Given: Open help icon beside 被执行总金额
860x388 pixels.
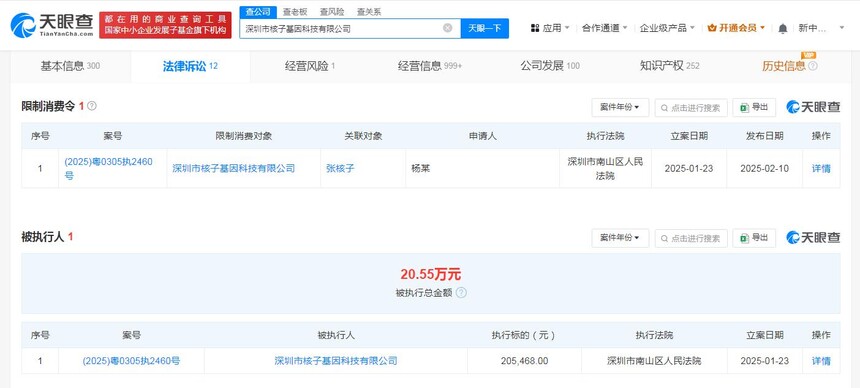Looking at the screenshot, I should (x=461, y=293).
